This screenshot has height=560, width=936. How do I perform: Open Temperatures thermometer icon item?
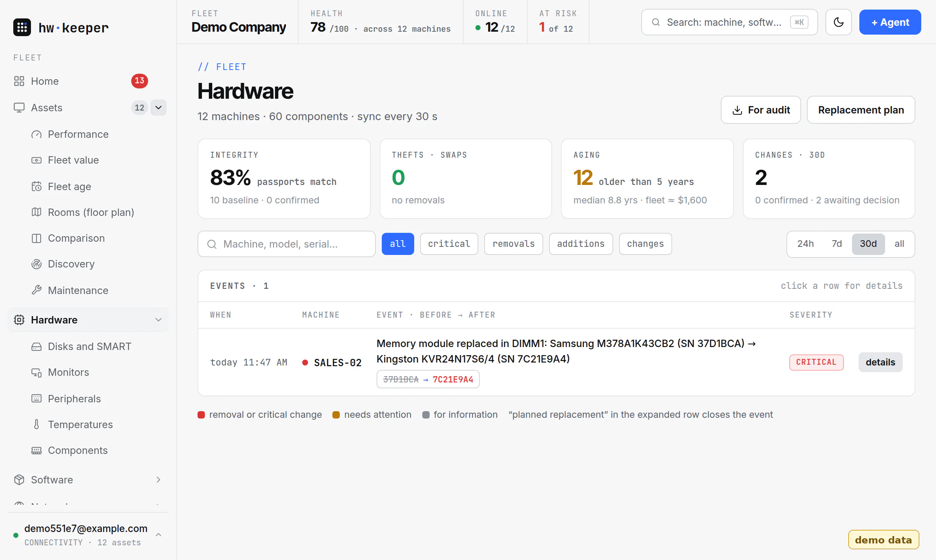click(x=36, y=424)
